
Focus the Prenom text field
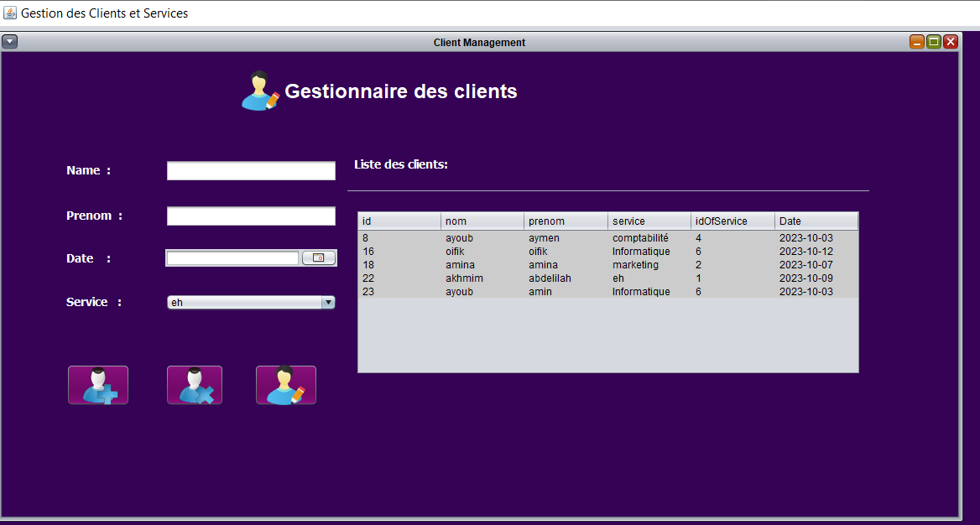coord(251,216)
